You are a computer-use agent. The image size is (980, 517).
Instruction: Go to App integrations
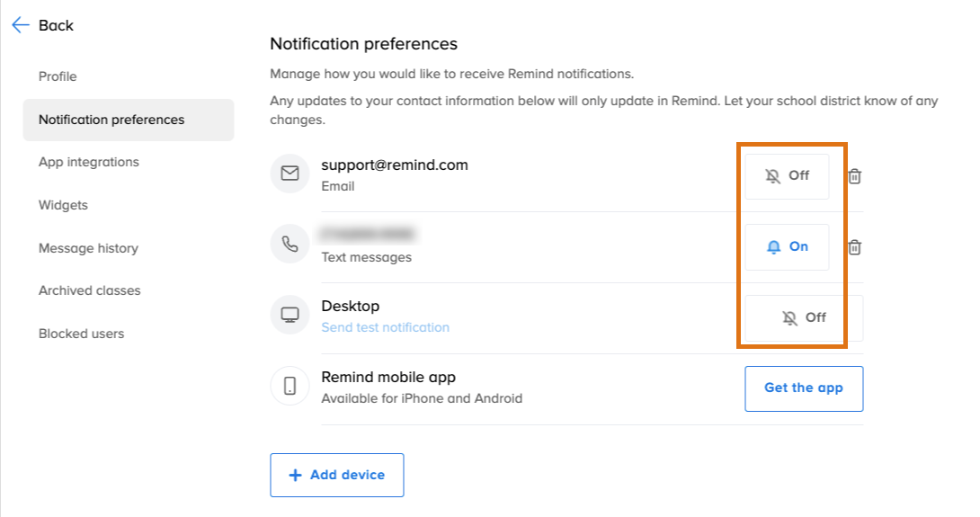point(89,163)
